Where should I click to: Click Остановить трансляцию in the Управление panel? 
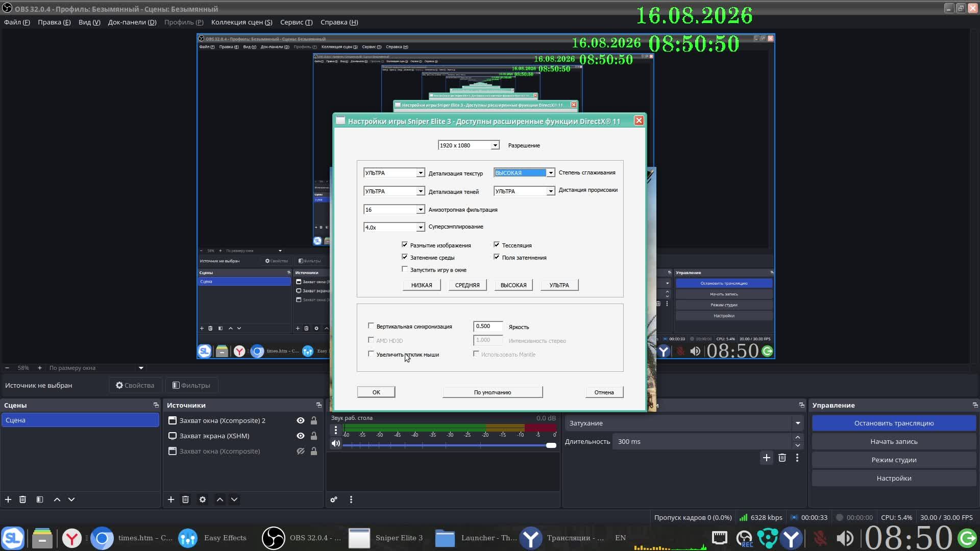point(894,423)
